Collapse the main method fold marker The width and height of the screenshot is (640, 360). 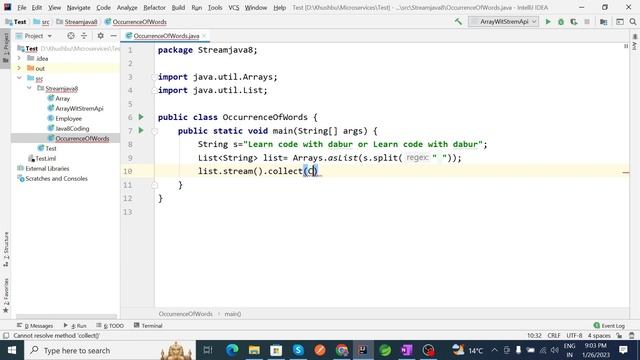tap(155, 131)
